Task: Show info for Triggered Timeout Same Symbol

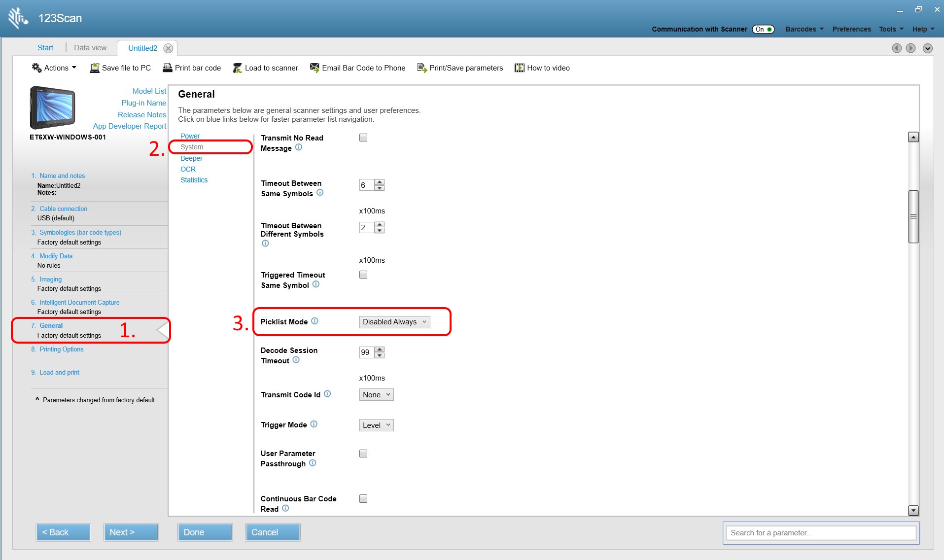Action: 316,284
